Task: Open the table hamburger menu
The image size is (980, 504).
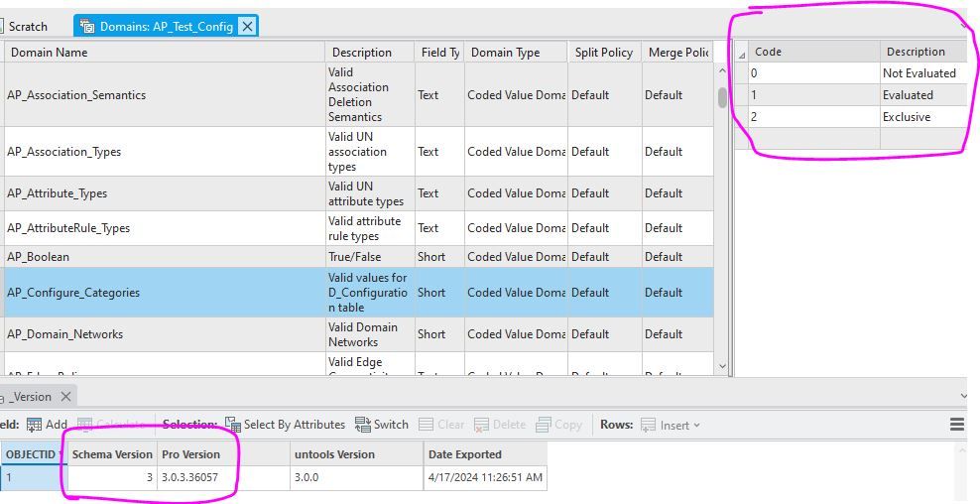Action: pos(957,425)
